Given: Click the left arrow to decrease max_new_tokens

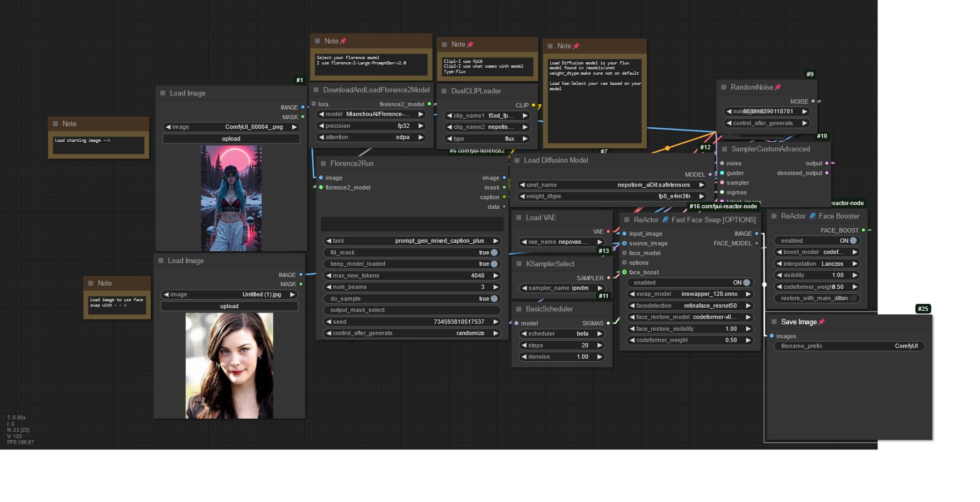Looking at the screenshot, I should [328, 276].
